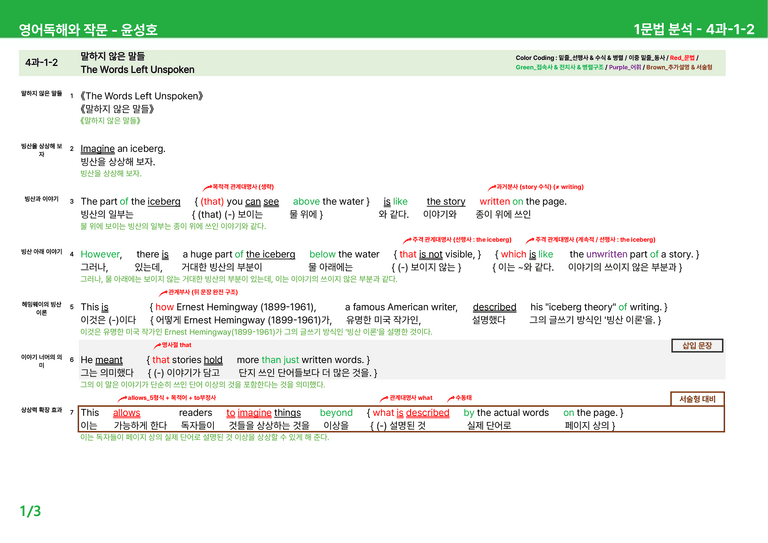Click the red word allows in sentence 7

pyautogui.click(x=126, y=413)
